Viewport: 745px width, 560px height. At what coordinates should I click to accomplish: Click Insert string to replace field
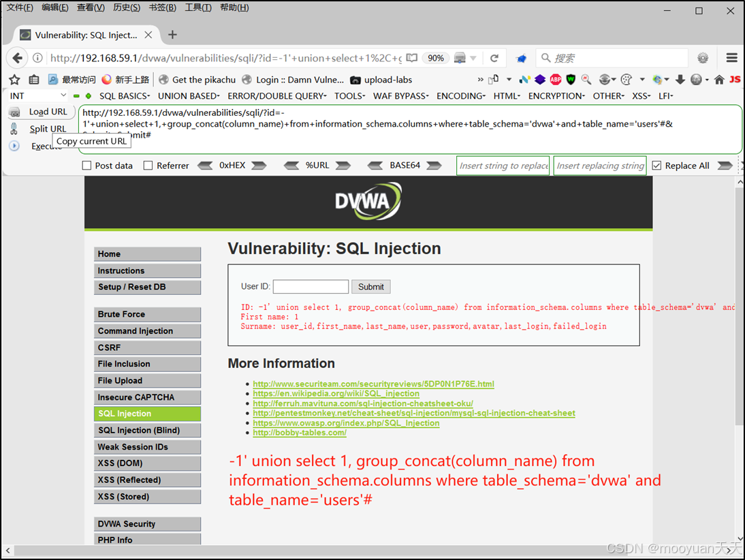503,166
